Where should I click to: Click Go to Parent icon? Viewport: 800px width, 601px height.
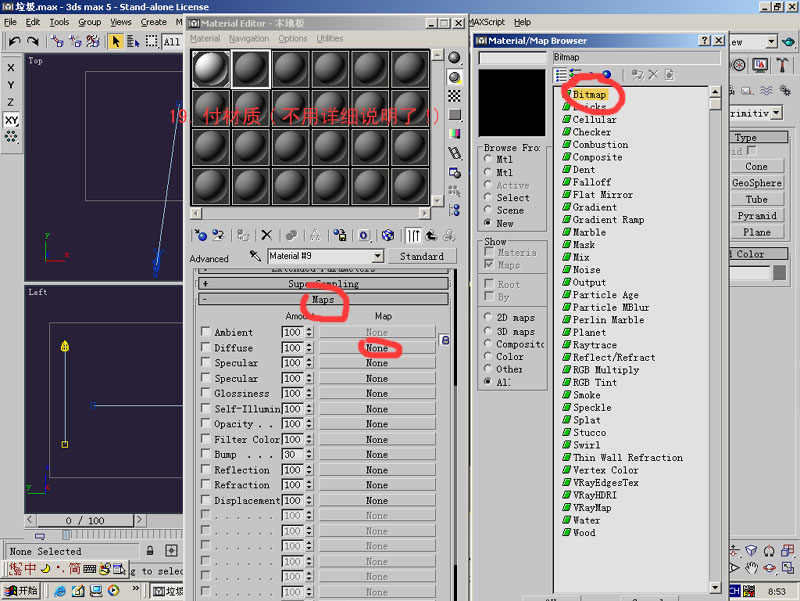[431, 235]
